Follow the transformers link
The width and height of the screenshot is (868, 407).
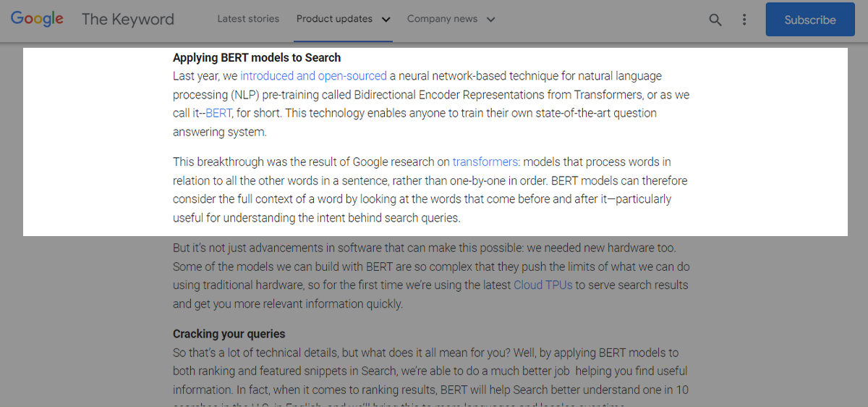485,162
